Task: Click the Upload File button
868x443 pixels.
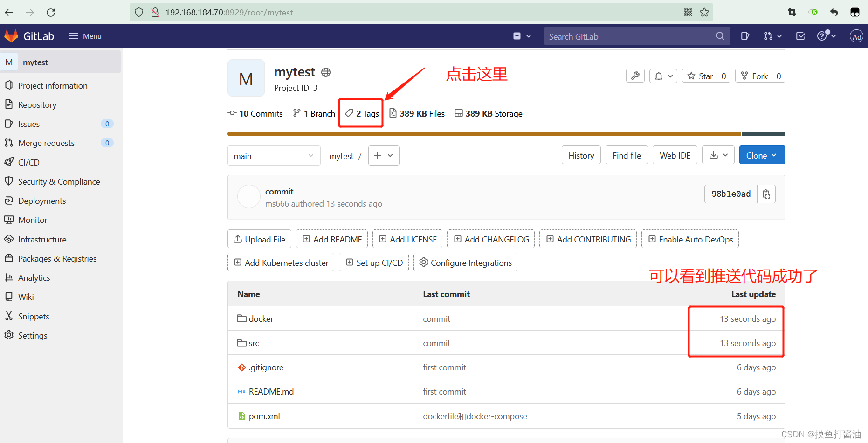Action: click(260, 239)
